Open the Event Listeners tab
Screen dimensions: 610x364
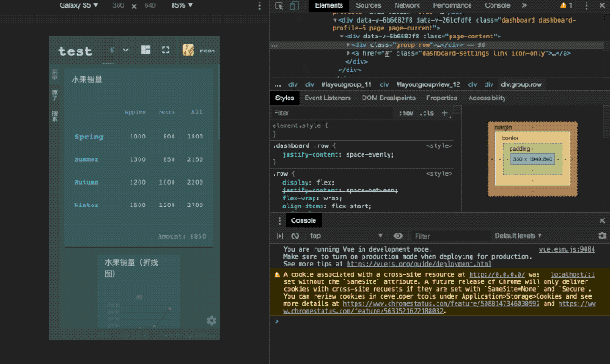(328, 98)
